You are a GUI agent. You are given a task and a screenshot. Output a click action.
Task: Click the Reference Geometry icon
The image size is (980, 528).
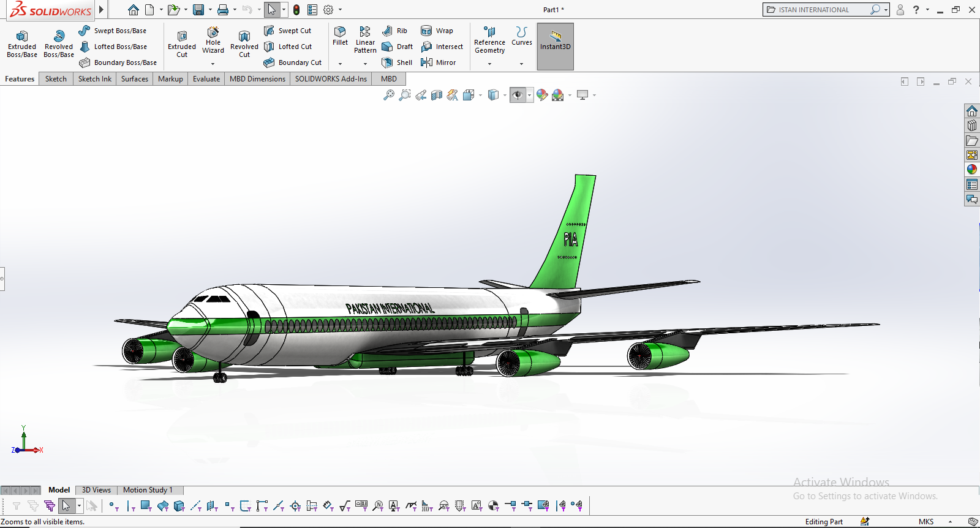coord(489,40)
